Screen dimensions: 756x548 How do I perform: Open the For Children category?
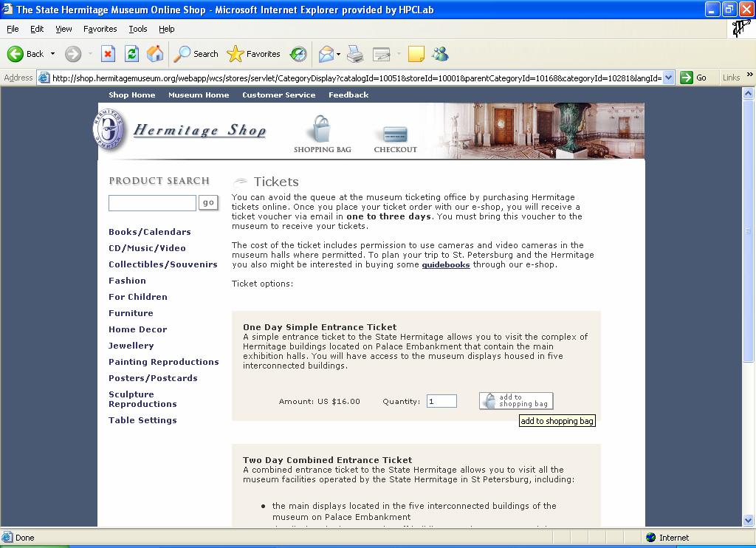tap(138, 297)
